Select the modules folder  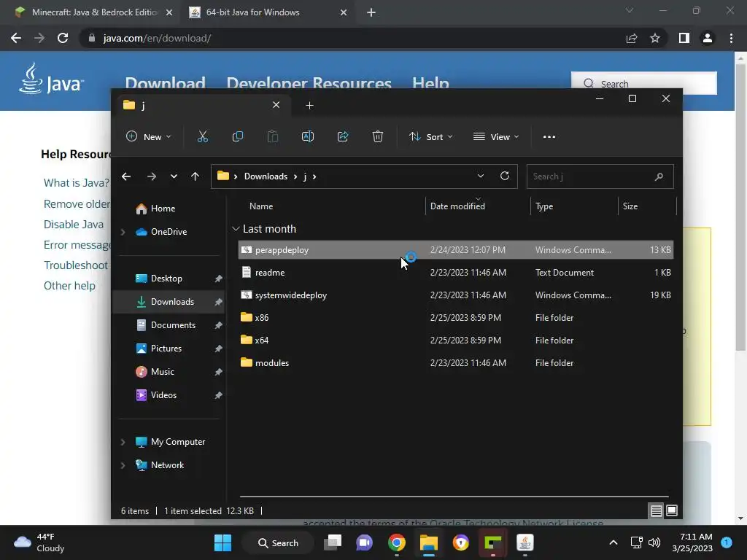tap(455, 363)
